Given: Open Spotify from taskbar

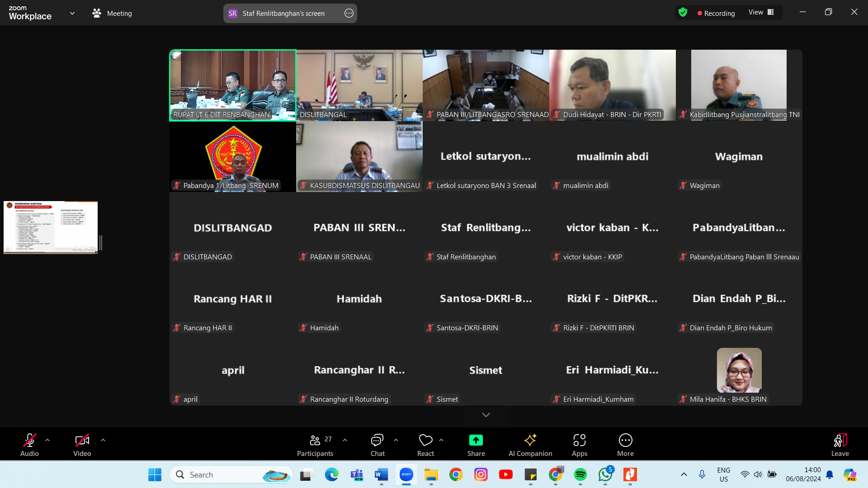Looking at the screenshot, I should 580,474.
